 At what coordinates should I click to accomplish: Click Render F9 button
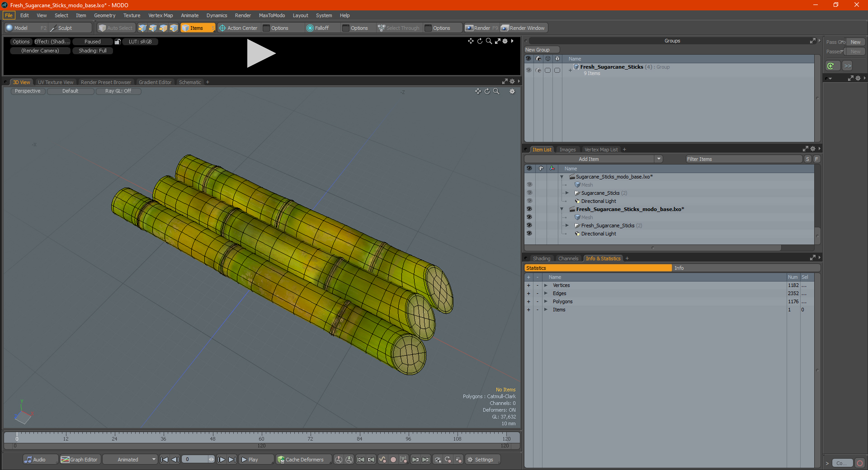pos(481,28)
